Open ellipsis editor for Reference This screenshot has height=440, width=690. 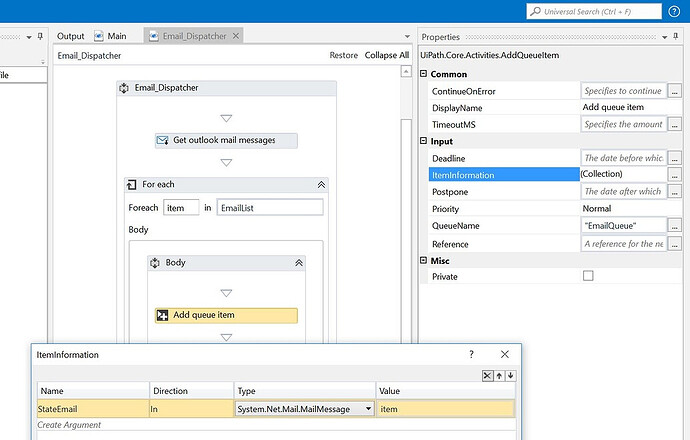click(675, 243)
